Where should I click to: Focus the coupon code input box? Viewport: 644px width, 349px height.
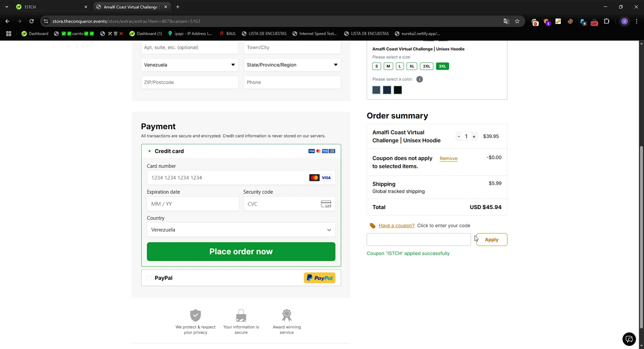419,240
